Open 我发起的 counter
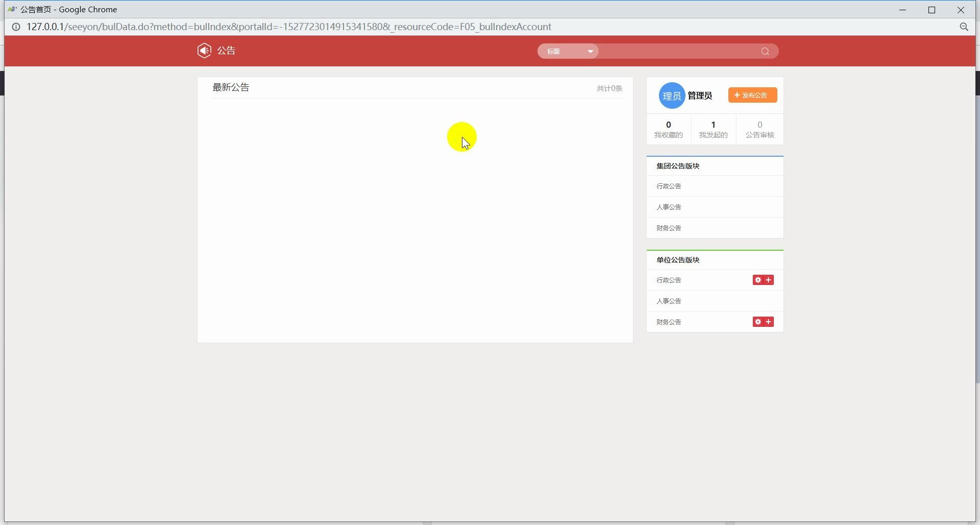Image resolution: width=980 pixels, height=525 pixels. (x=714, y=129)
